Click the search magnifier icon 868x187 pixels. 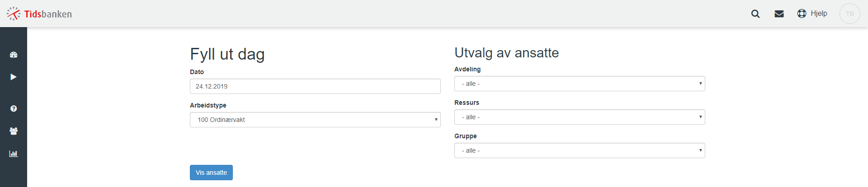click(x=755, y=14)
